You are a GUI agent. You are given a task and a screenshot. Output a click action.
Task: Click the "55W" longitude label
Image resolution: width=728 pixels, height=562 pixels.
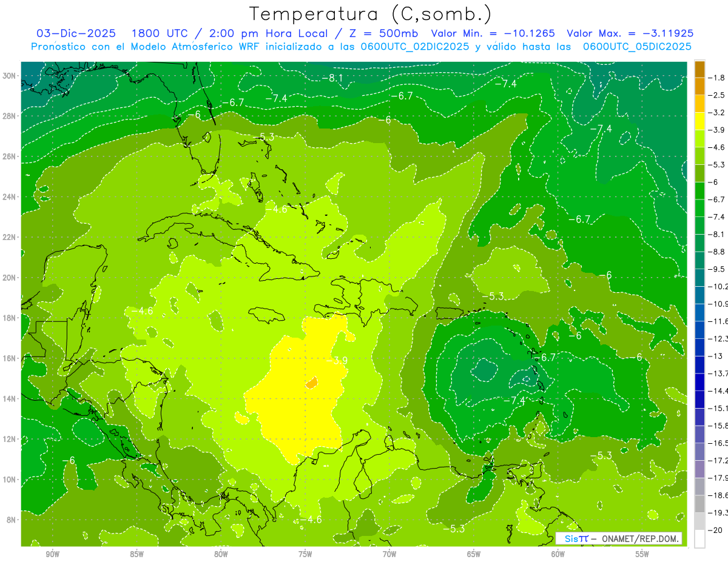tap(642, 554)
